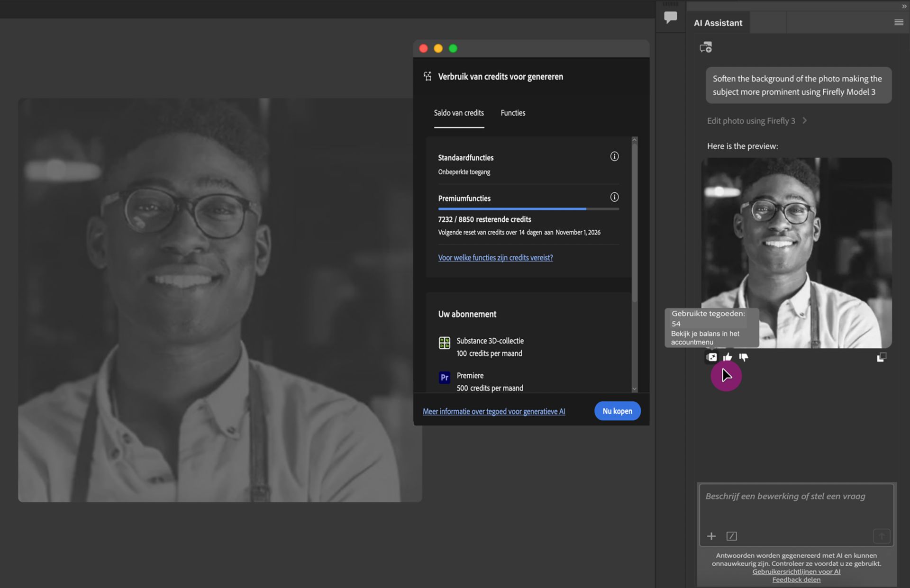Click the generative credits icon below the preview

coord(711,357)
